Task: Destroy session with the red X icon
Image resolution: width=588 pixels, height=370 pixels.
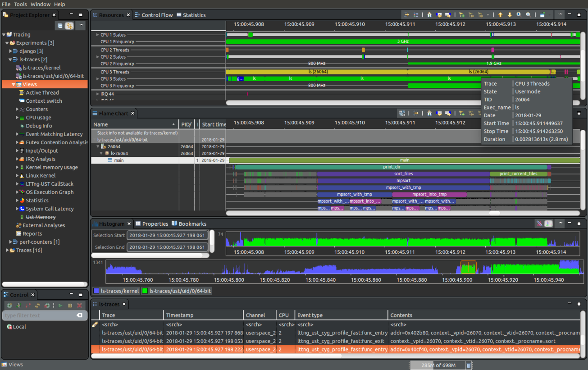Action: [79, 306]
